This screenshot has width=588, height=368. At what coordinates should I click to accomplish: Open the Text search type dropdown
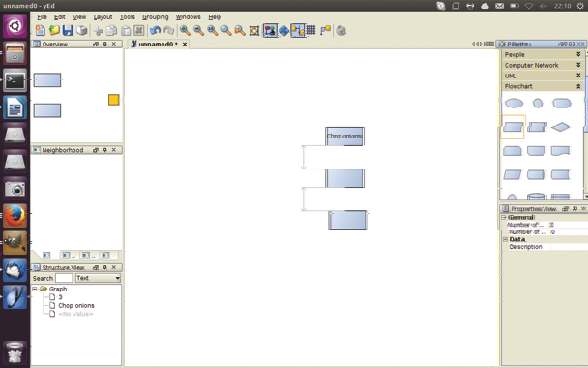click(x=99, y=278)
